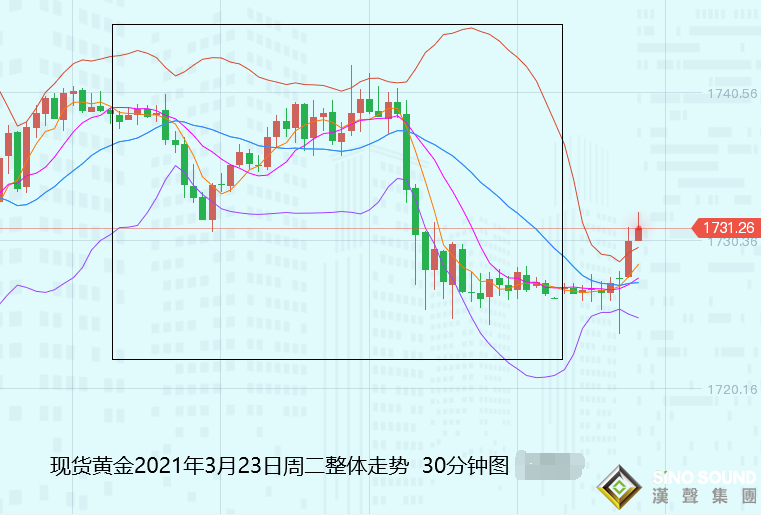This screenshot has height=515, width=761.
Task: Click the blurred gray watermark beside the caption
Action: (549, 465)
